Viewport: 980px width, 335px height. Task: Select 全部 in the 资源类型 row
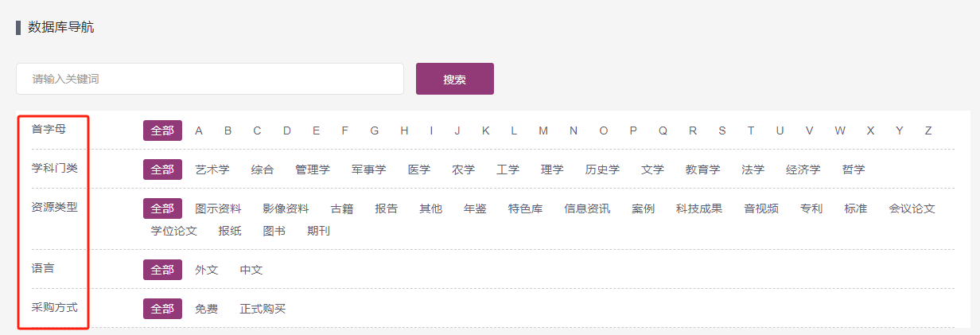(162, 208)
